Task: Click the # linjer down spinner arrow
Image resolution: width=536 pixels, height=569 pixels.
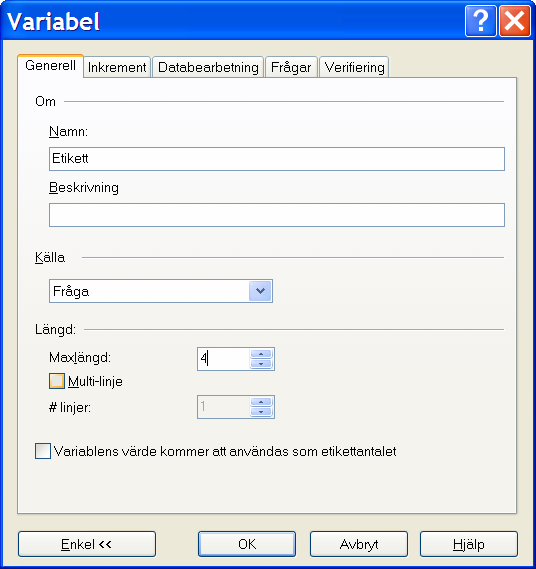Action: click(261, 412)
